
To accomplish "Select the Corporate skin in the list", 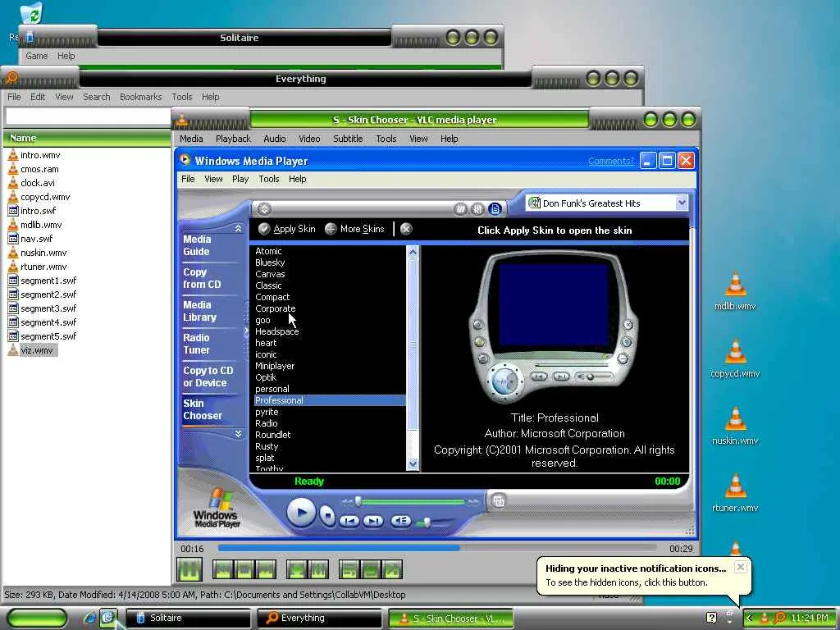I will [x=276, y=308].
